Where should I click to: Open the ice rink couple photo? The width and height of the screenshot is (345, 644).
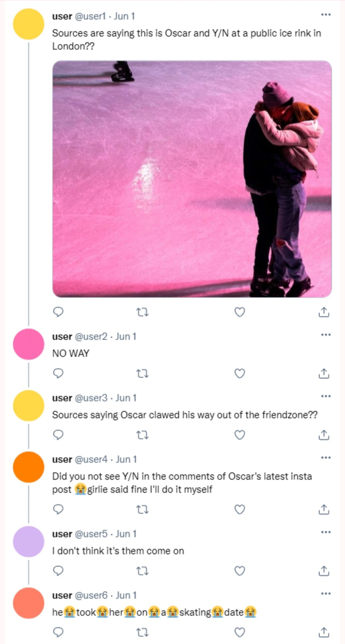tap(192, 179)
